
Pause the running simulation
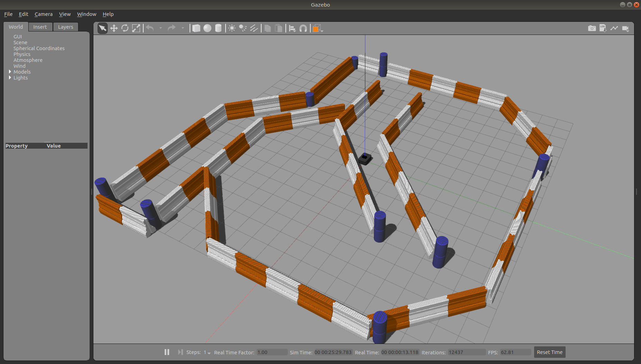(167, 352)
